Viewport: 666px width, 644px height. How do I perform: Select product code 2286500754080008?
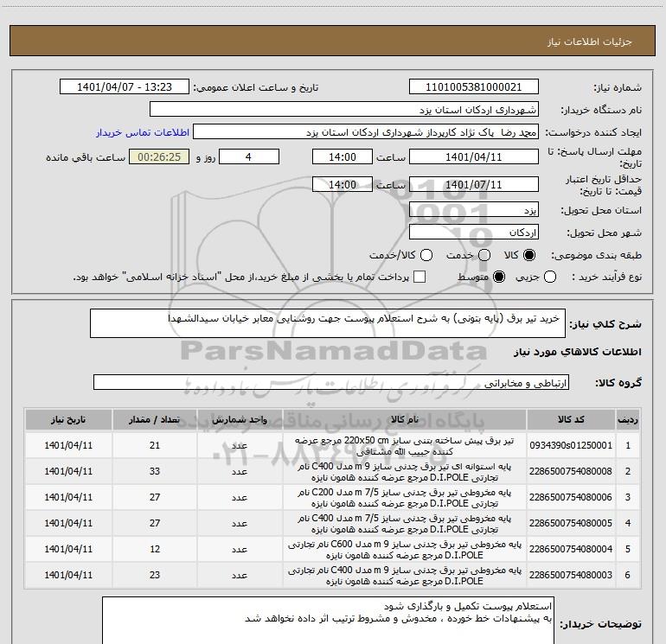(x=571, y=471)
